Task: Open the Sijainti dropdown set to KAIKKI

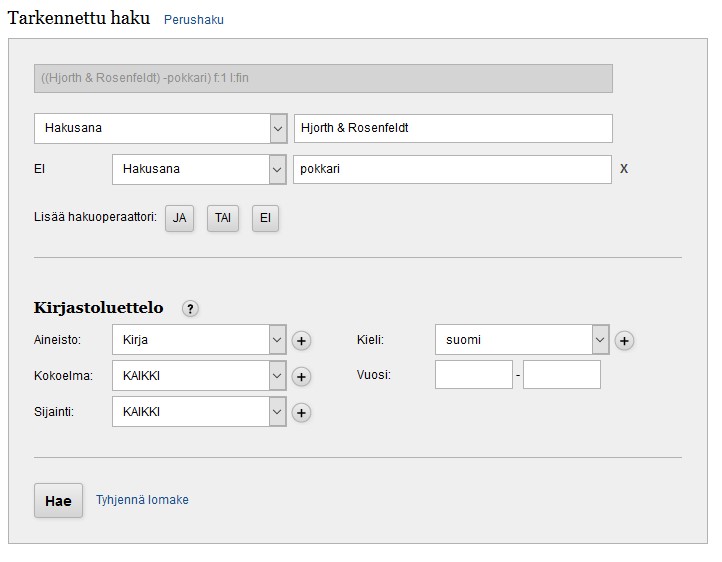Action: (x=199, y=412)
